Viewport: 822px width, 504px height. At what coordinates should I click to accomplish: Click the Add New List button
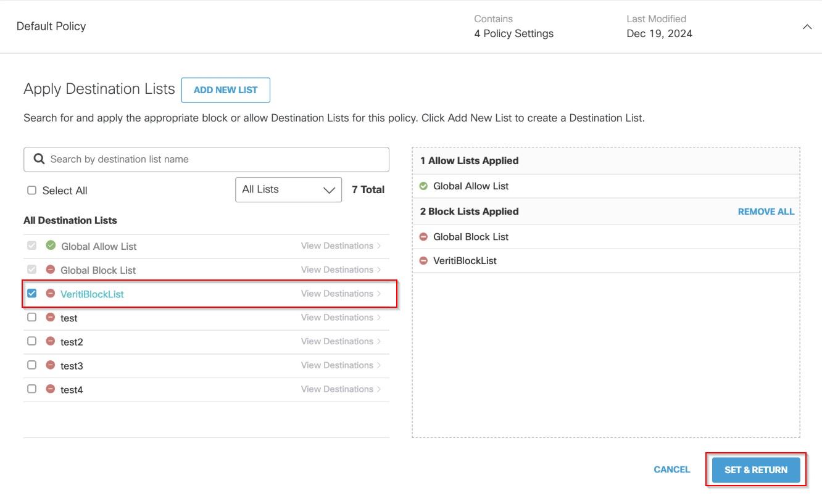225,90
